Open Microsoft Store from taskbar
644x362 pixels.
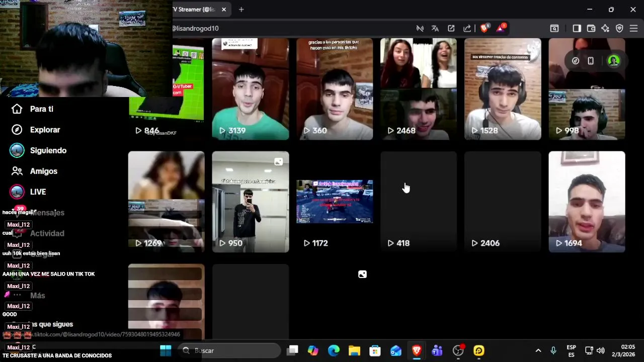coord(375,350)
